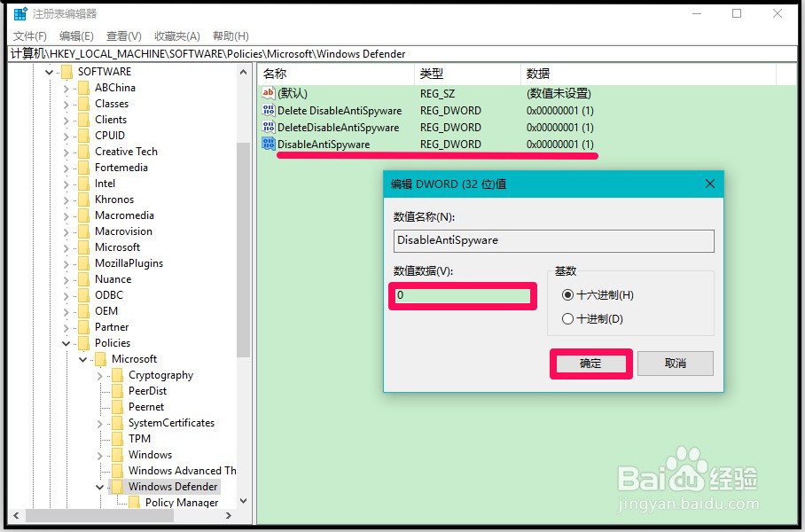Click the Khronos folder icon
The image size is (805, 532).
[x=83, y=199]
